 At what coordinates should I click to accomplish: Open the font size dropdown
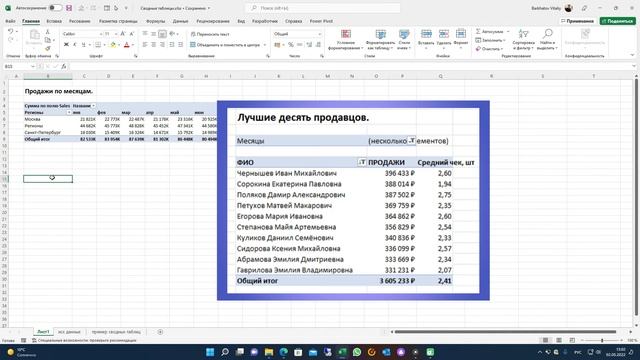(x=116, y=34)
